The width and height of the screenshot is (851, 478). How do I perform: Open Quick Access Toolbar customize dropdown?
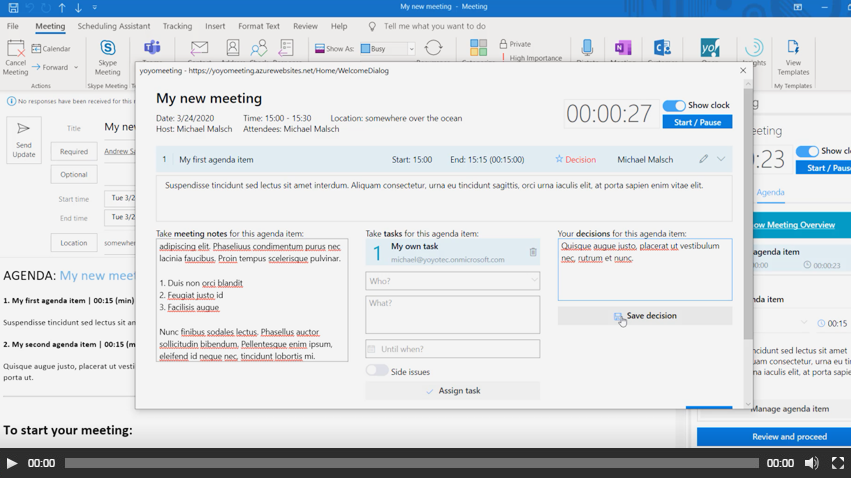pos(94,8)
